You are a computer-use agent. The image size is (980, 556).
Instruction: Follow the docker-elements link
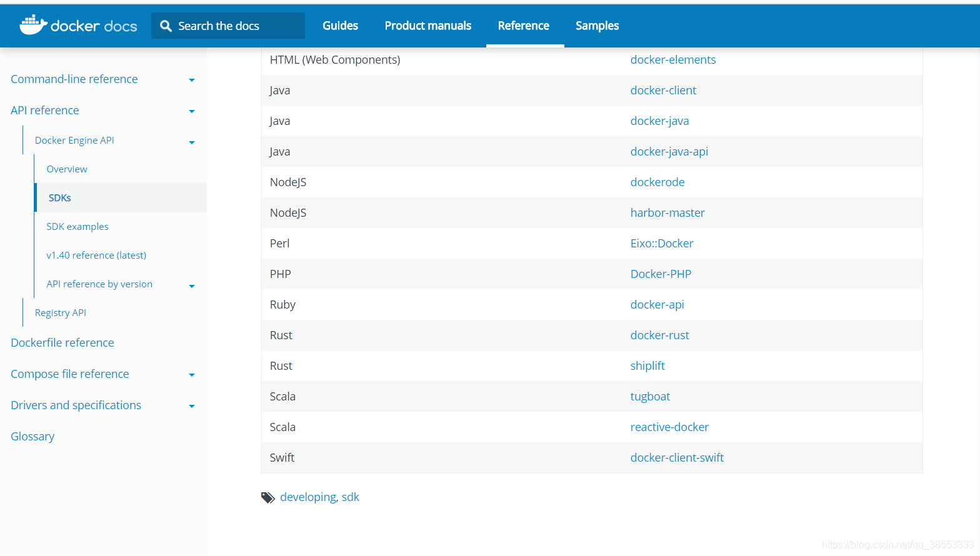(673, 60)
